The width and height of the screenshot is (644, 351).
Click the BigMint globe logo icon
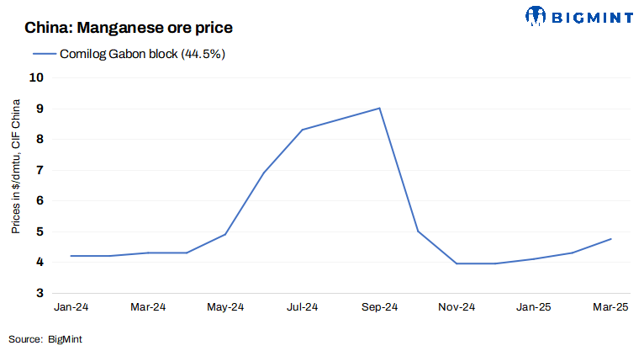[x=537, y=14]
